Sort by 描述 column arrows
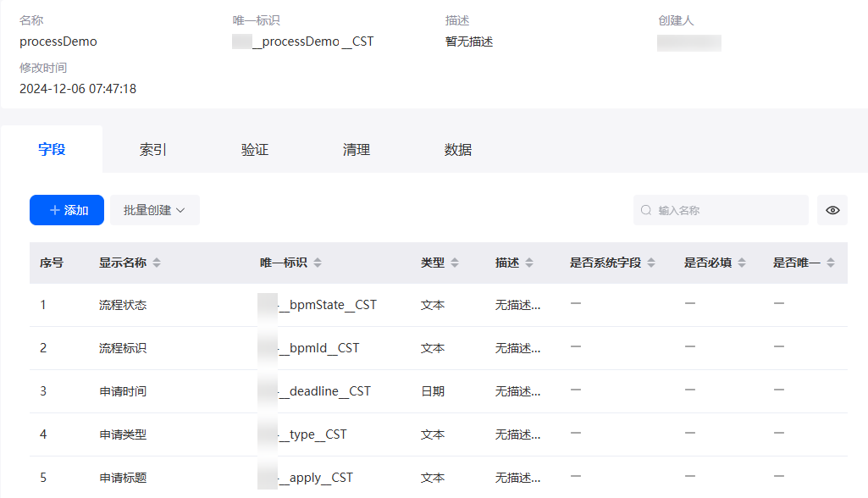Image resolution: width=868 pixels, height=498 pixels. (529, 263)
